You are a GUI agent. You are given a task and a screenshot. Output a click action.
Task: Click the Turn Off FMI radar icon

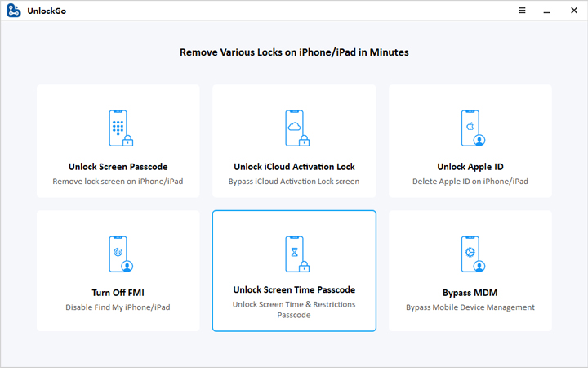pos(119,254)
